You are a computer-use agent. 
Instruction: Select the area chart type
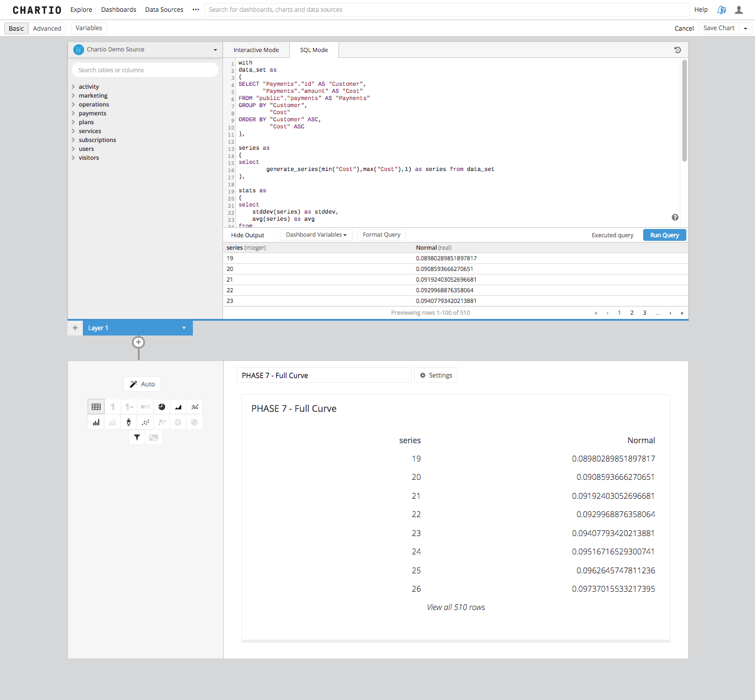[178, 407]
